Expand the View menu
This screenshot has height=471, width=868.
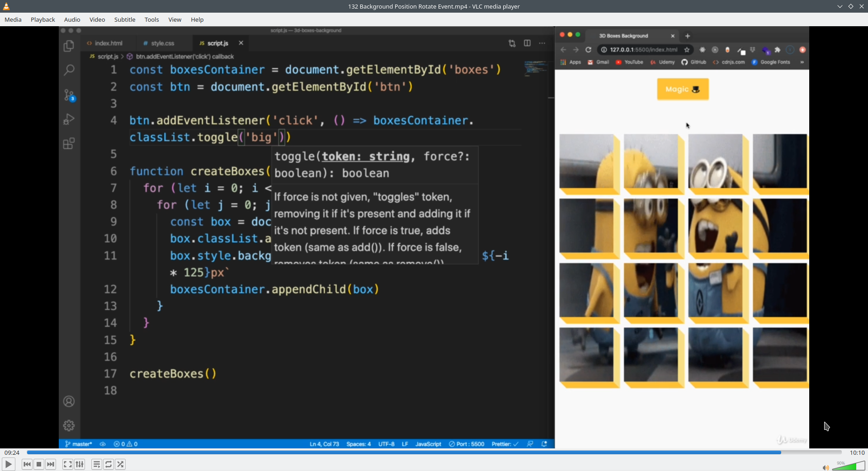pyautogui.click(x=175, y=19)
